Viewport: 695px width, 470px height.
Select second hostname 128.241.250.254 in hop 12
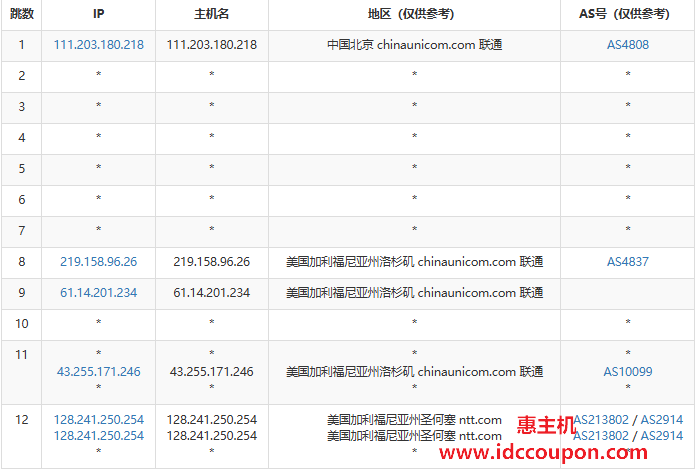point(212,435)
